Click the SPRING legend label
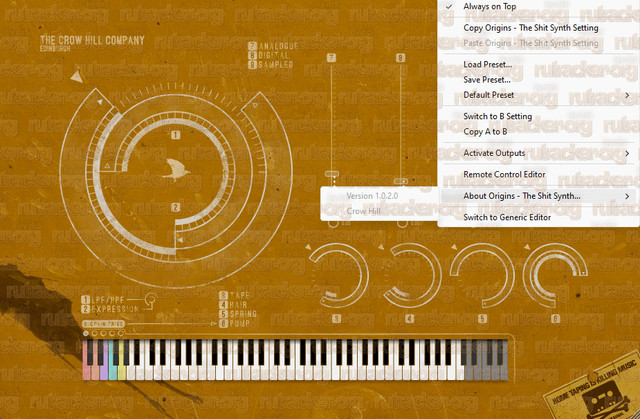 (243, 314)
